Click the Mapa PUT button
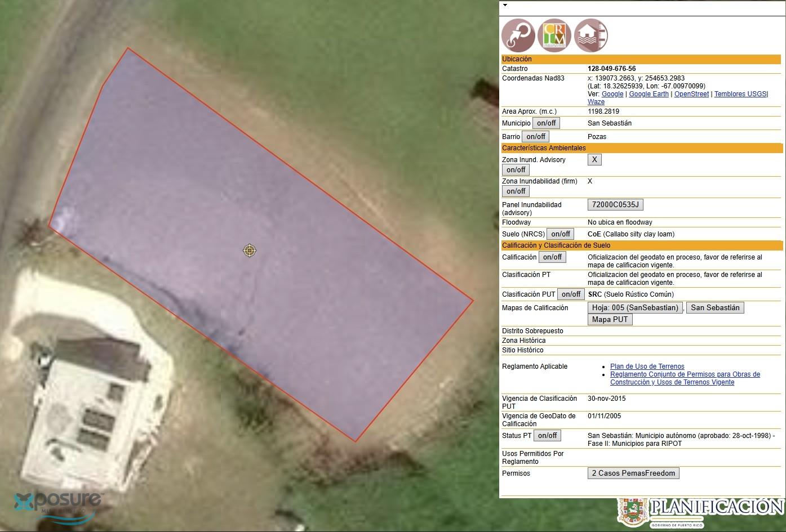The image size is (786, 532). click(610, 320)
